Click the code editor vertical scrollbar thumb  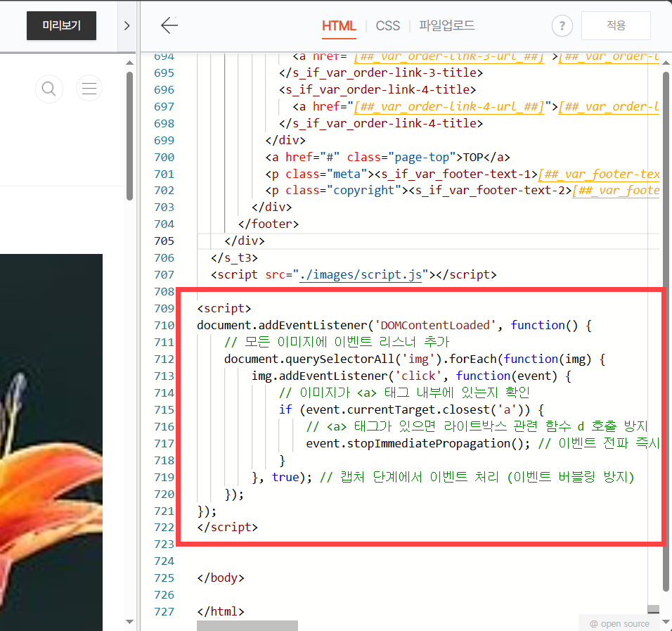click(666, 331)
